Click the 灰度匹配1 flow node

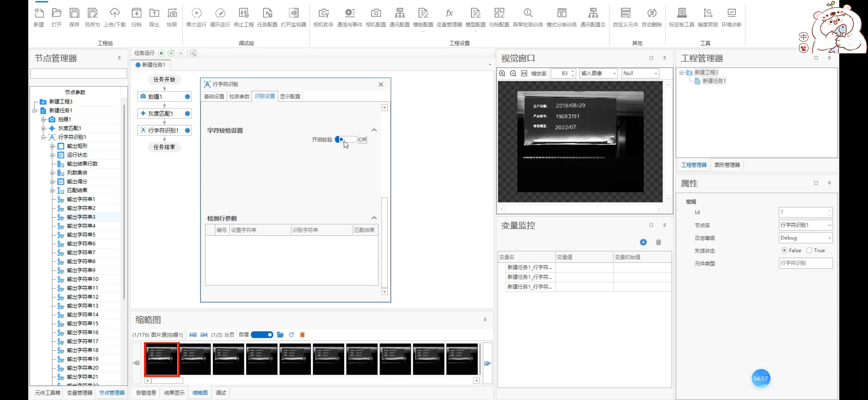pos(165,114)
